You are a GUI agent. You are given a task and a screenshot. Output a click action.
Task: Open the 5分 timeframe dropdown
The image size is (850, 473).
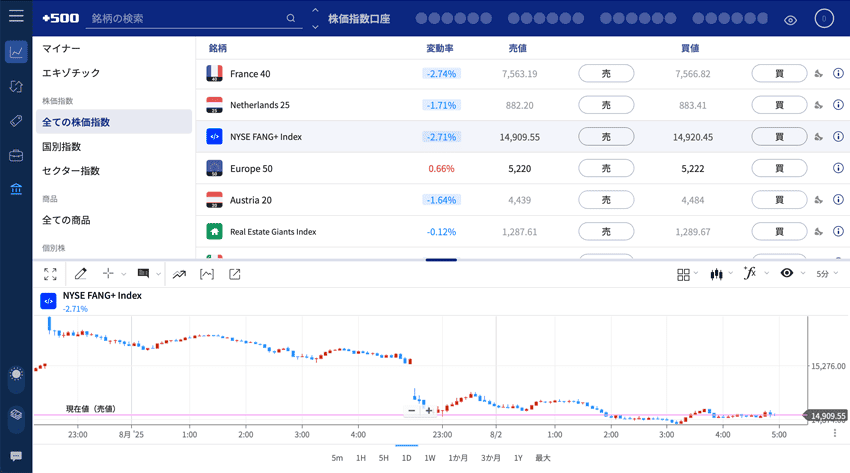827,274
